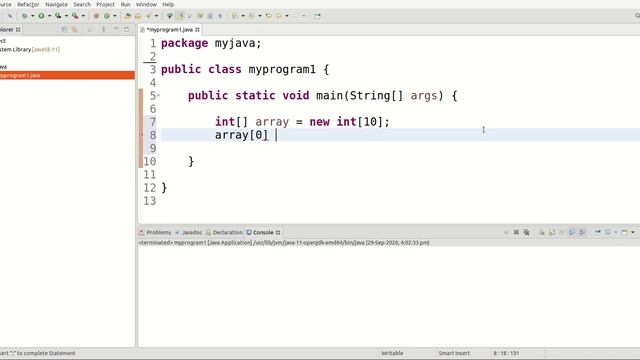The width and height of the screenshot is (640, 360).
Task: Open the Run menu
Action: tap(125, 4)
